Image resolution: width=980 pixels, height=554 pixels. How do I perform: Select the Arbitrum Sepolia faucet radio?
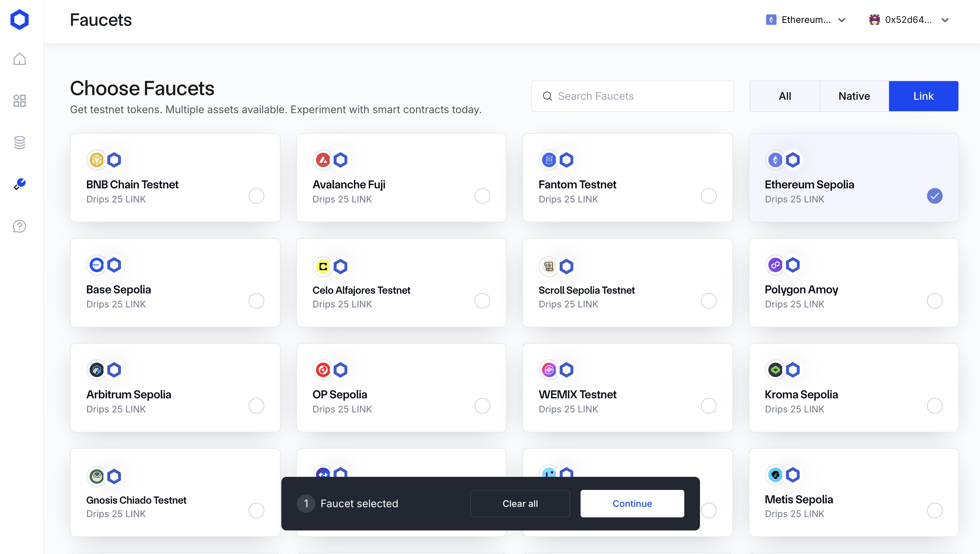[256, 406]
